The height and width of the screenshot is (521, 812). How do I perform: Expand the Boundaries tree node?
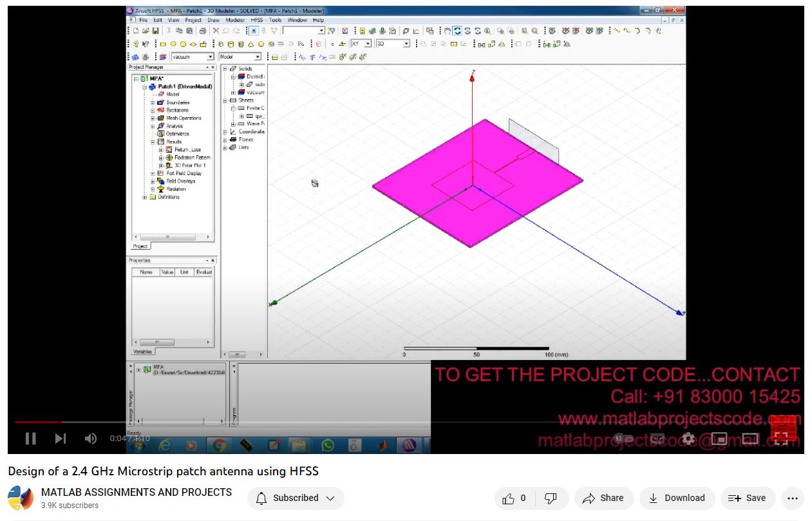pyautogui.click(x=153, y=102)
